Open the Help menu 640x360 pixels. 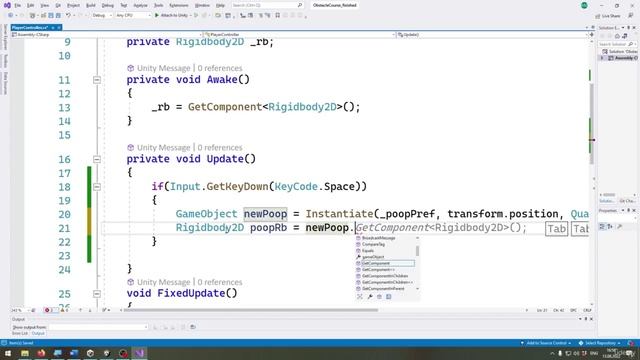click(220, 5)
